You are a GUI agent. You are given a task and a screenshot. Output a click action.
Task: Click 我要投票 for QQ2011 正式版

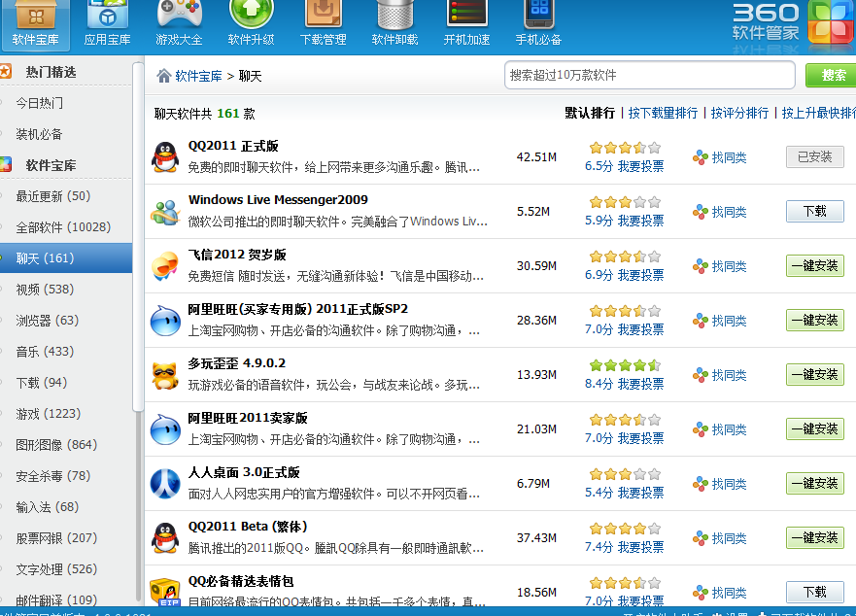640,166
